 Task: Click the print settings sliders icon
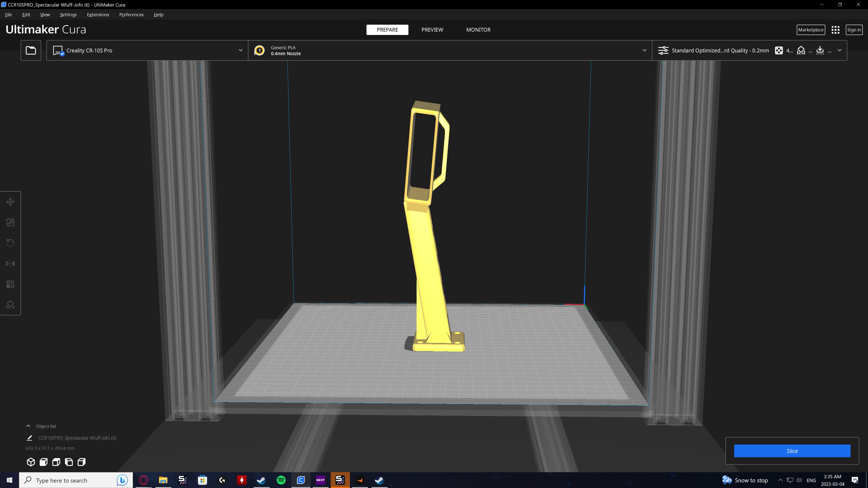[663, 51]
